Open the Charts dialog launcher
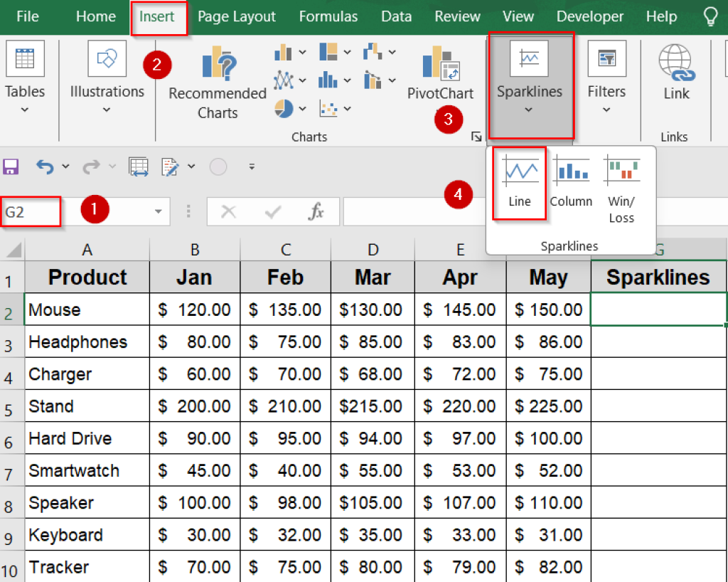The height and width of the screenshot is (582, 728). pos(477,137)
